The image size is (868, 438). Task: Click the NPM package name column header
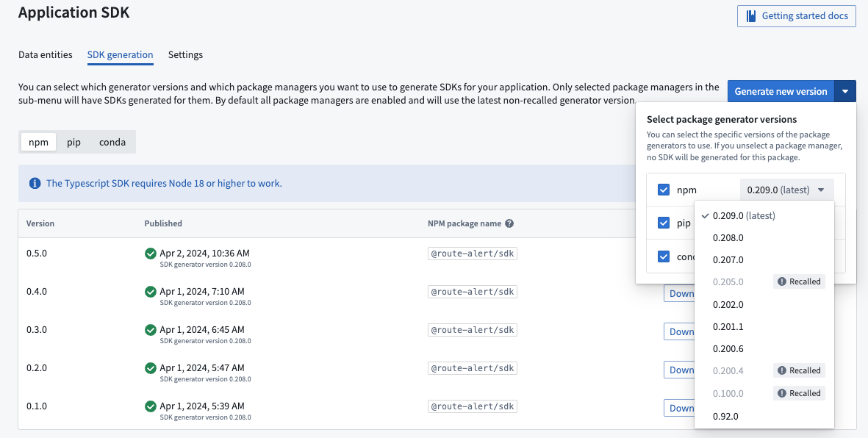(465, 223)
